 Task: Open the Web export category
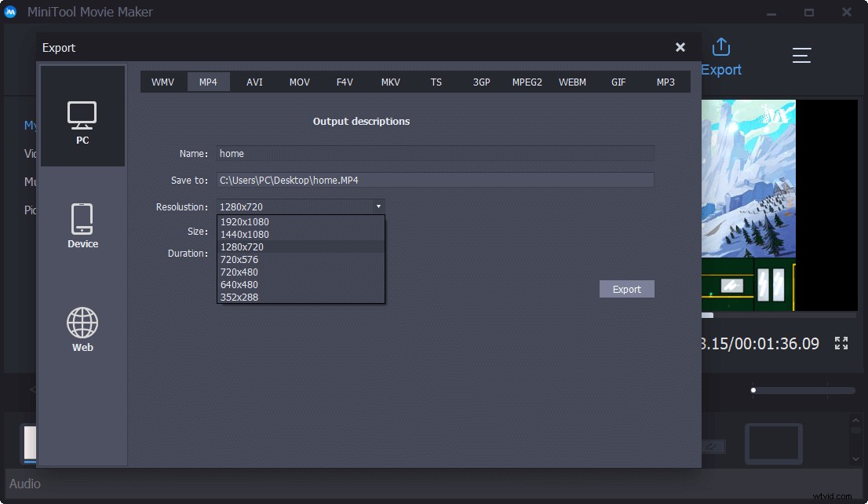click(82, 328)
